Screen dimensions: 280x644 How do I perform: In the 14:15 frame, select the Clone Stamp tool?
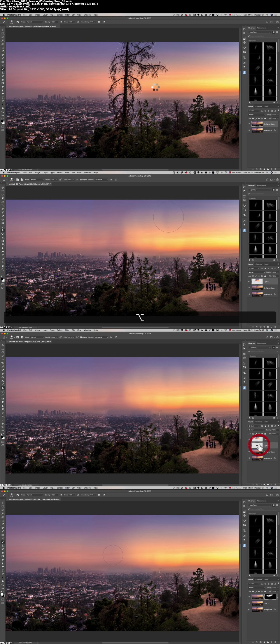click(3, 72)
